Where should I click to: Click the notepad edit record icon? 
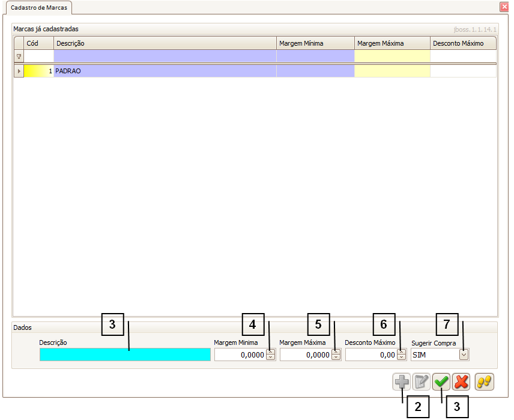(x=422, y=382)
